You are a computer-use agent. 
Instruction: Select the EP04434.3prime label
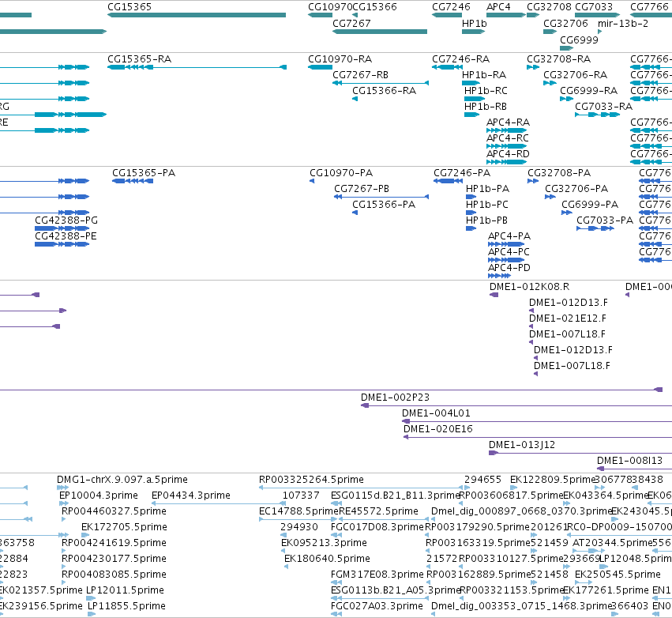pos(191,496)
